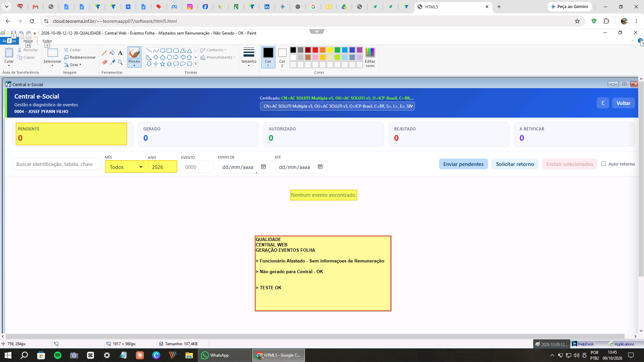Open the Arquivo file menu

(x=9, y=41)
